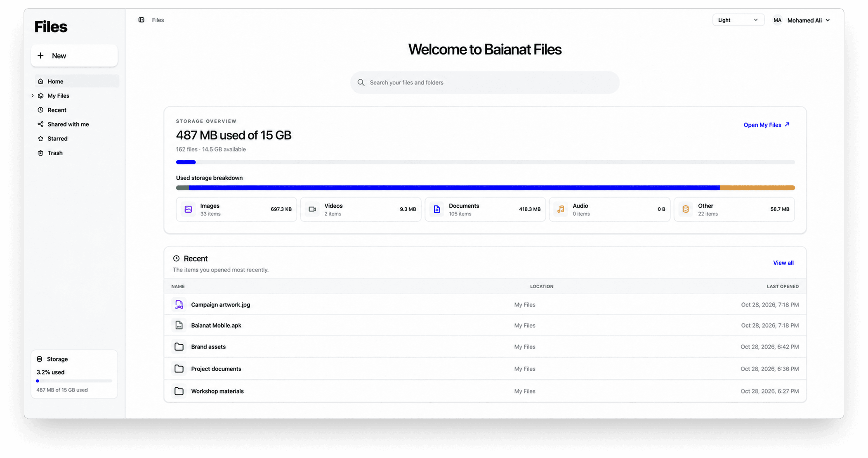The width and height of the screenshot is (868, 458).
Task: Click the LAST OPENED column header
Action: point(782,286)
